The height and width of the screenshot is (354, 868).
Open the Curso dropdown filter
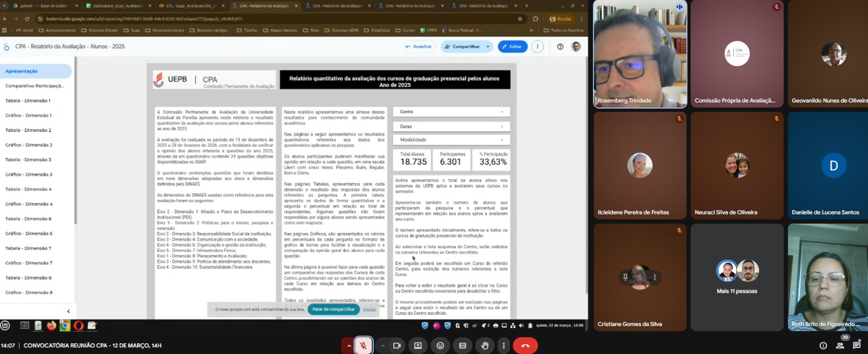451,127
